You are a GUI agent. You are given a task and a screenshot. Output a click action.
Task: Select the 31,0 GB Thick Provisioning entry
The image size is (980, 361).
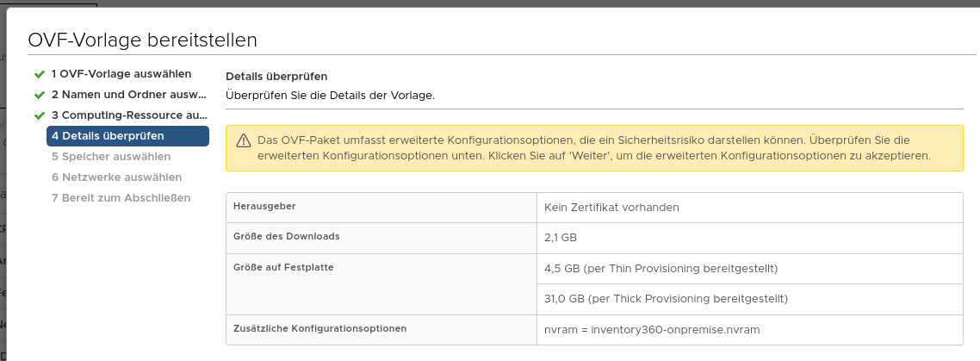pos(666,299)
